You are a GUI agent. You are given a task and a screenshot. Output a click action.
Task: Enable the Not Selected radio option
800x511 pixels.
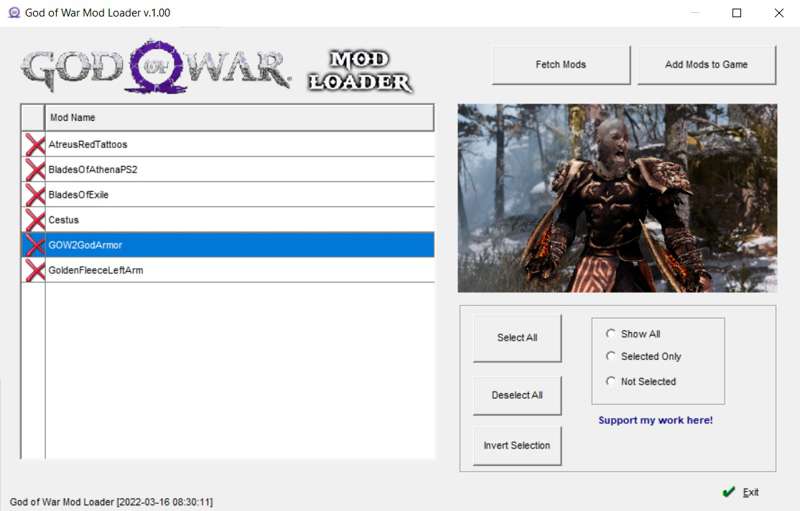coord(611,381)
